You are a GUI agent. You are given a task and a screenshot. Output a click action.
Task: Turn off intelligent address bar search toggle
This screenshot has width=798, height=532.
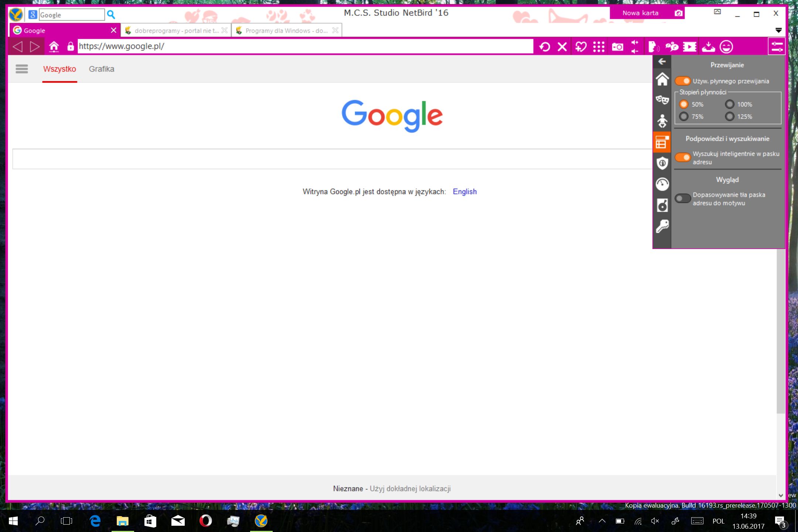[682, 157]
